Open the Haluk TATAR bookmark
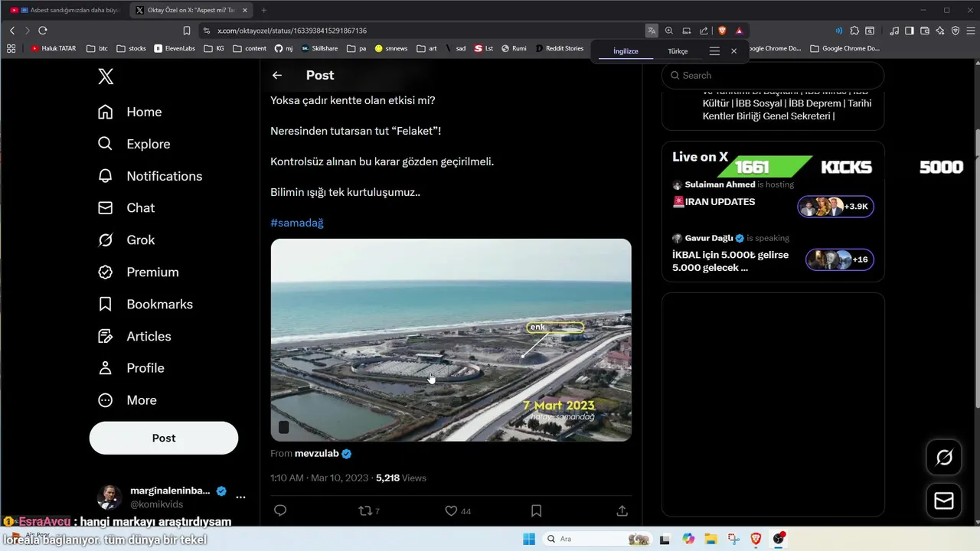Image resolution: width=980 pixels, height=551 pixels. [x=53, y=48]
